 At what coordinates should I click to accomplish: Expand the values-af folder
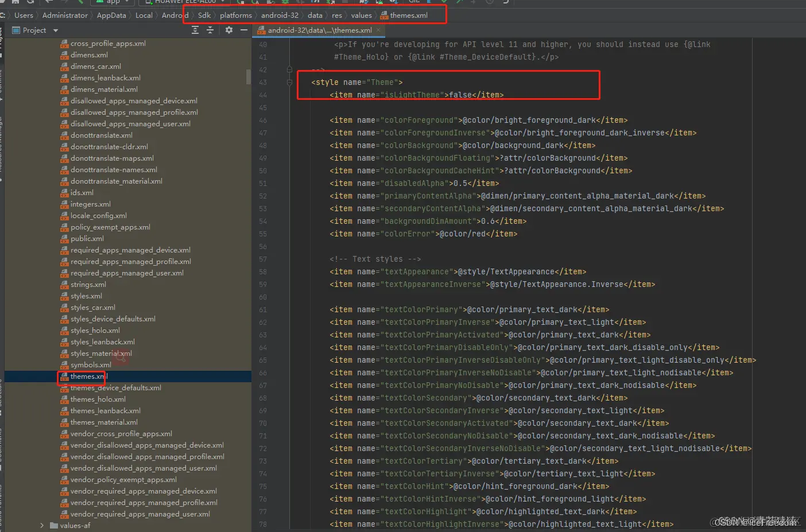42,526
